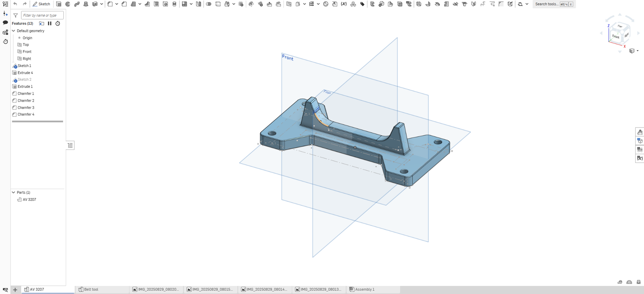Select the hidden Sketch 2 feature
The height and width of the screenshot is (294, 644).
pos(24,80)
